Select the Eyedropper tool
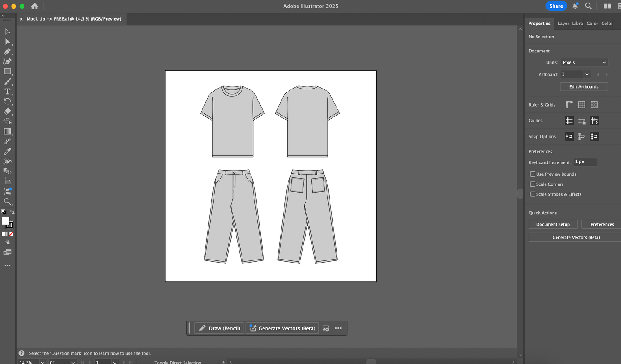This screenshot has width=621, height=364. (x=7, y=151)
